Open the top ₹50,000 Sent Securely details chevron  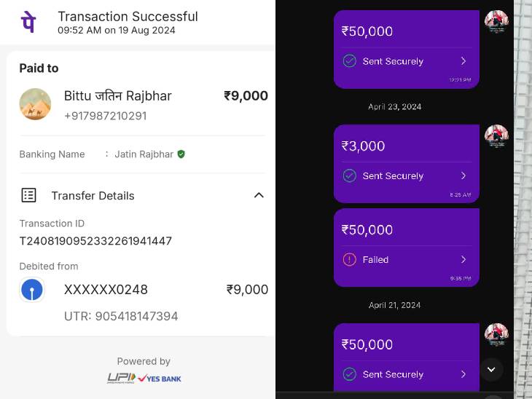point(463,61)
